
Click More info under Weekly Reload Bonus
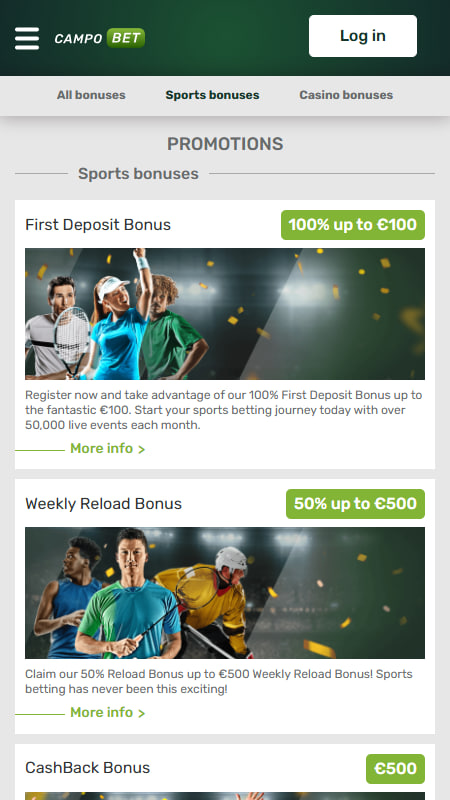108,712
